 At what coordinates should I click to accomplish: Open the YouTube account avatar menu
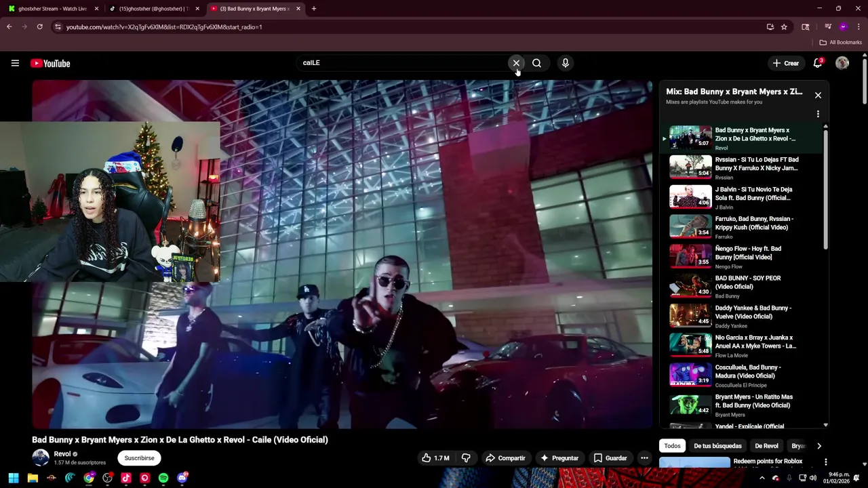842,63
